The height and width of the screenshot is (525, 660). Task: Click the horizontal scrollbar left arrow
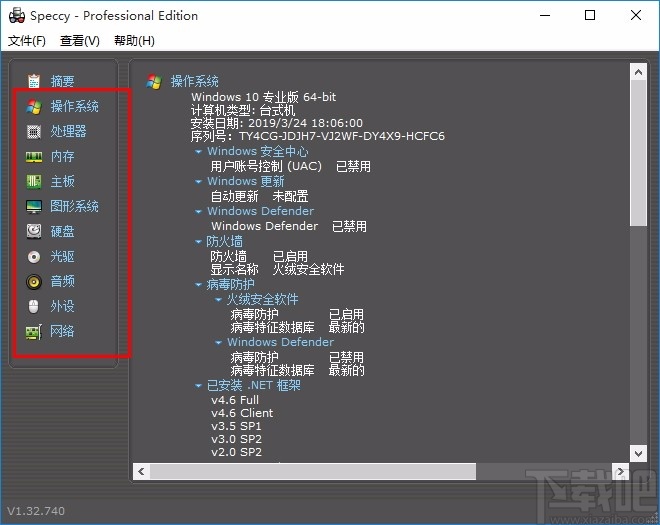pos(141,472)
